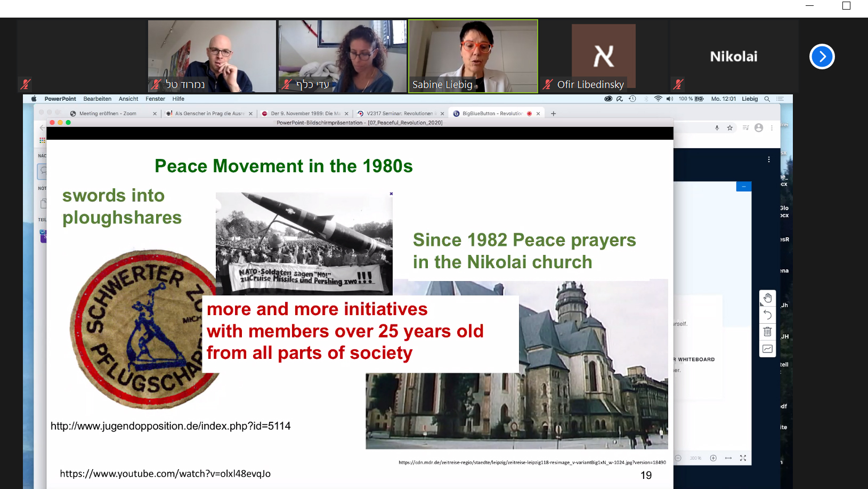The width and height of the screenshot is (868, 489).
Task: Clear the whiteboard with the trash icon
Action: 768,332
